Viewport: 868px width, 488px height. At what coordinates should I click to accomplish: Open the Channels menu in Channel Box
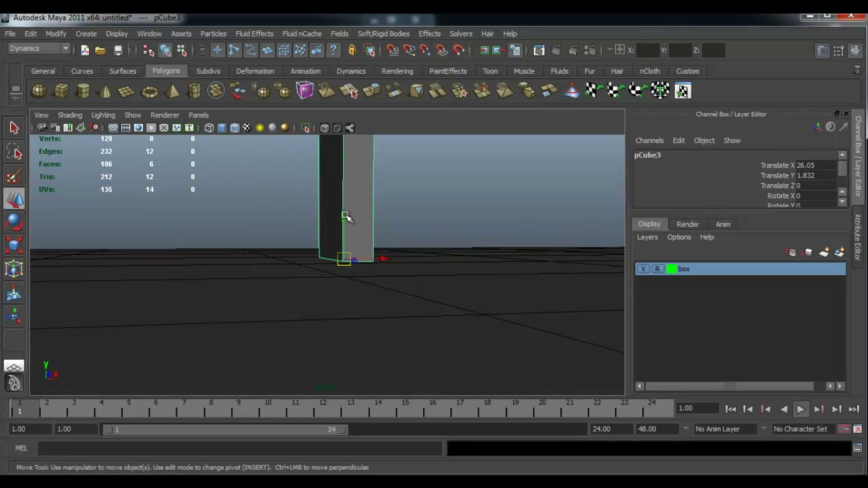point(650,140)
